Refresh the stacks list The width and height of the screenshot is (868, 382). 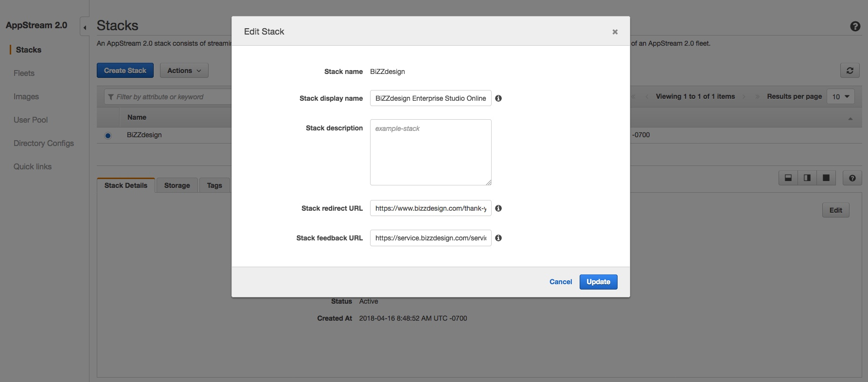[x=850, y=71]
